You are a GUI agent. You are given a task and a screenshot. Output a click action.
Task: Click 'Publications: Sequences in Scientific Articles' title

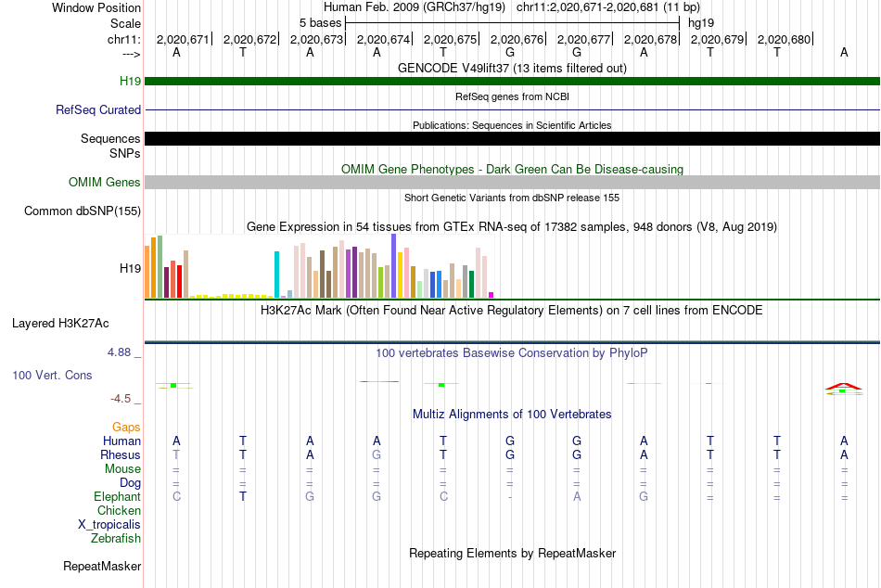point(512,125)
